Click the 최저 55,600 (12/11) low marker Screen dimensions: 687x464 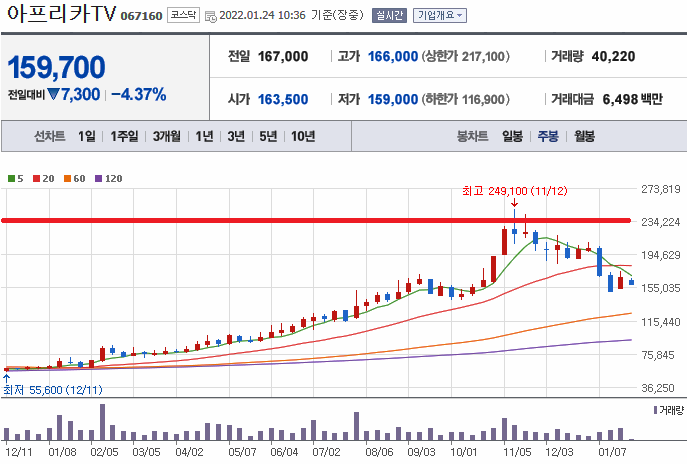pos(53,390)
